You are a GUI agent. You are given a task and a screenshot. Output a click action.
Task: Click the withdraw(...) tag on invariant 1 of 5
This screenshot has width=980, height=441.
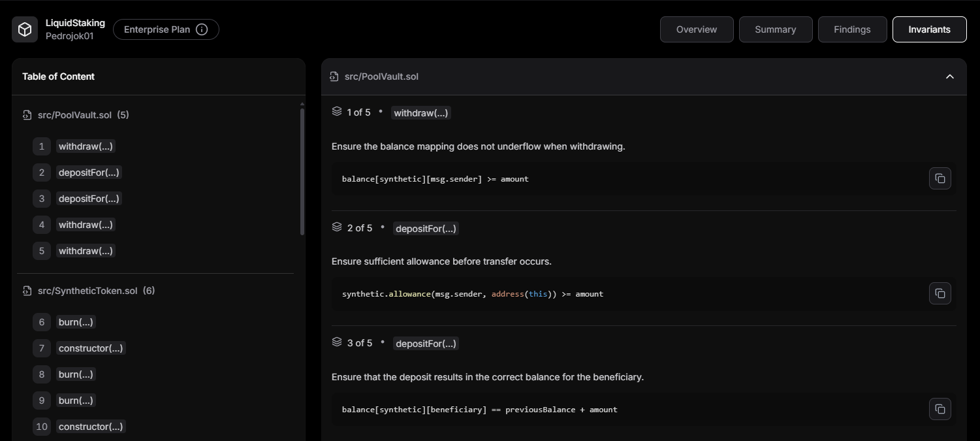coord(421,113)
